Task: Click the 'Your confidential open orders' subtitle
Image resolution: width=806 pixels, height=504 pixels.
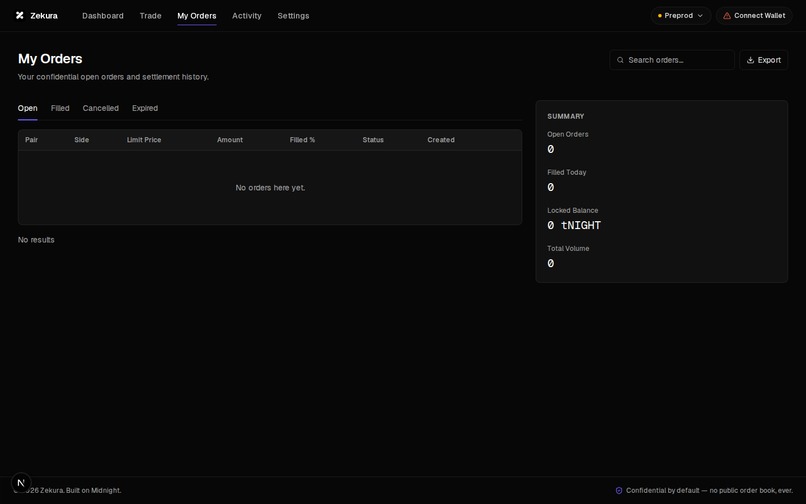Action: coord(113,77)
